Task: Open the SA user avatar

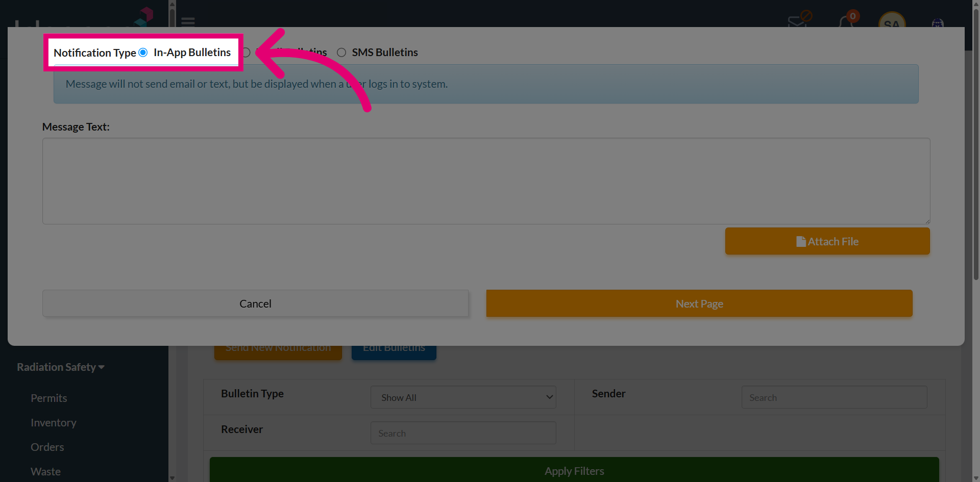Action: click(892, 20)
